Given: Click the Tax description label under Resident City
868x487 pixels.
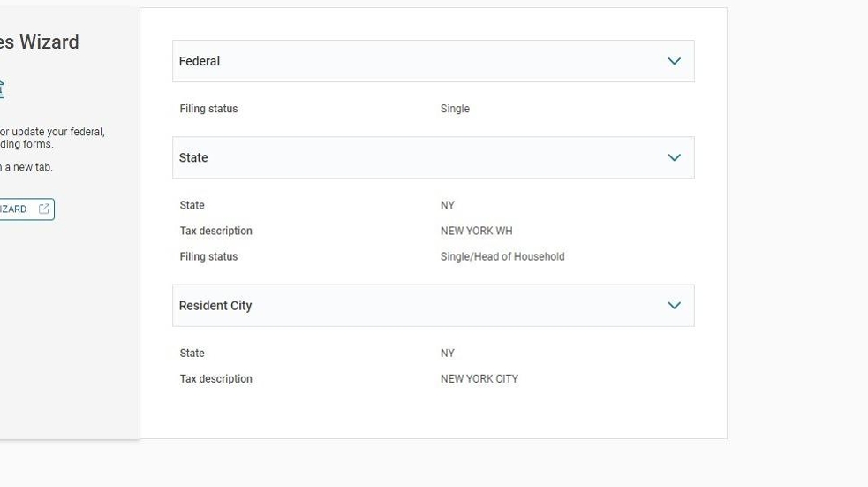Looking at the screenshot, I should (x=215, y=378).
